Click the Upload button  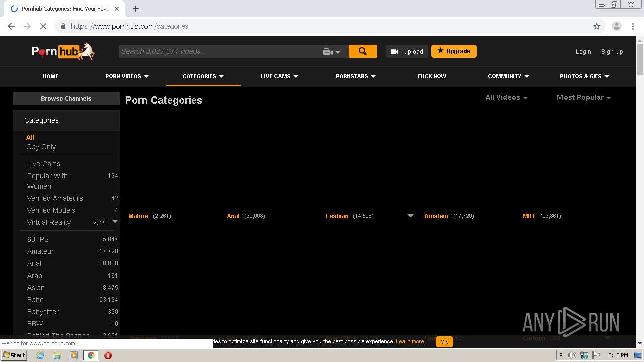click(407, 51)
